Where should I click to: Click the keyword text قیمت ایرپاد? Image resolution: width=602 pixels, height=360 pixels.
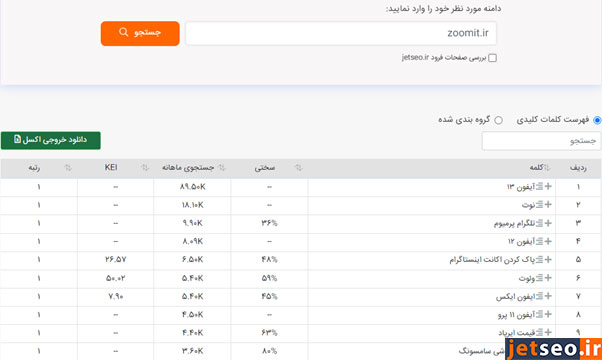[x=517, y=333]
